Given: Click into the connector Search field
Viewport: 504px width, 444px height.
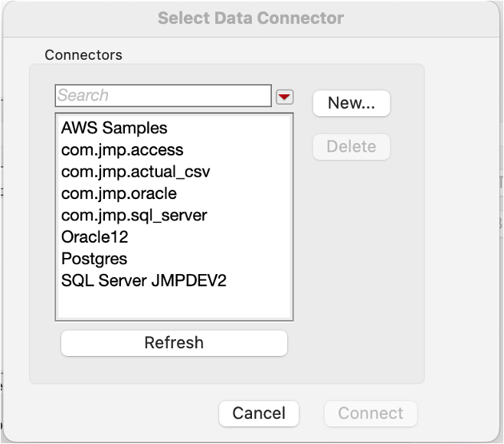Looking at the screenshot, I should coord(163,96).
